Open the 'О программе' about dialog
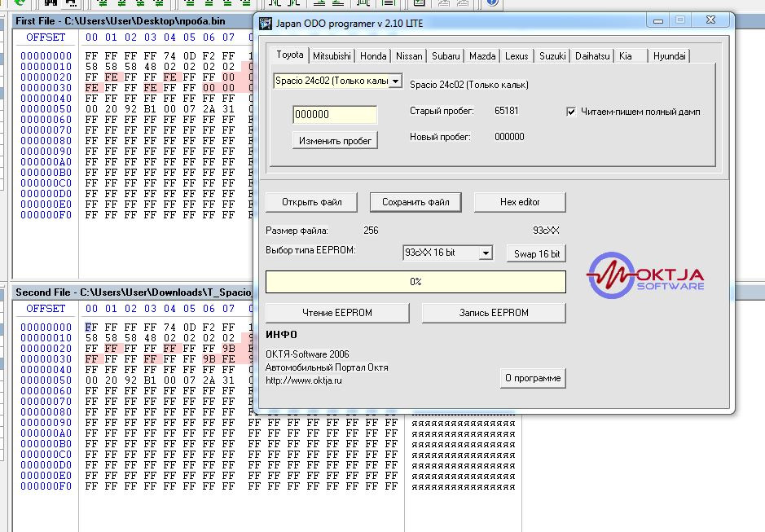 tap(533, 378)
